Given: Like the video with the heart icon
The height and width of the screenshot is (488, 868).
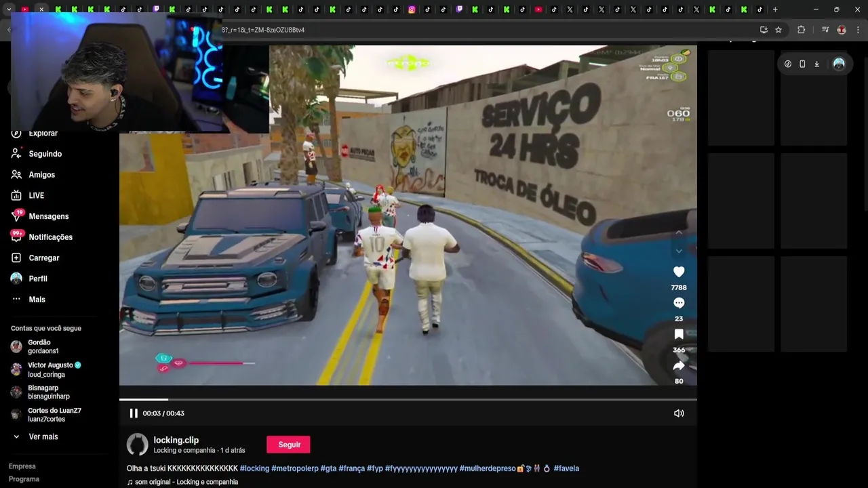Looking at the screenshot, I should pos(679,272).
